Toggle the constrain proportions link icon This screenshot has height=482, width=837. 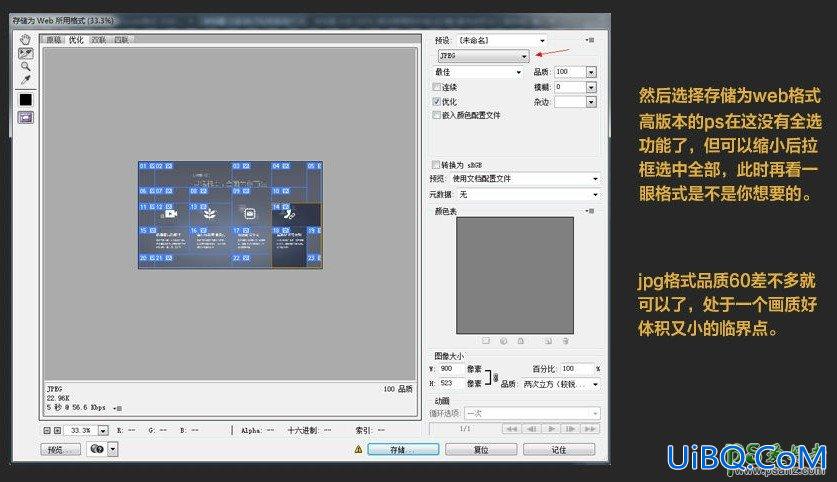point(495,377)
